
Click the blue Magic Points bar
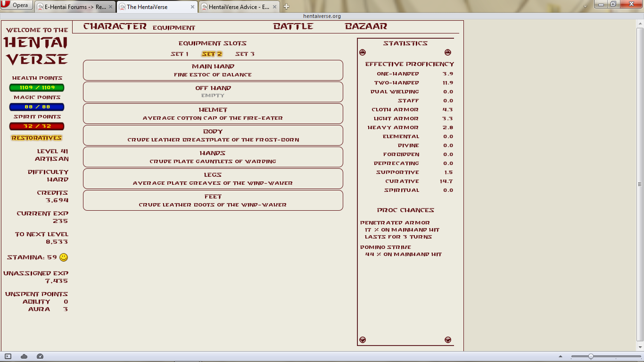click(x=37, y=107)
